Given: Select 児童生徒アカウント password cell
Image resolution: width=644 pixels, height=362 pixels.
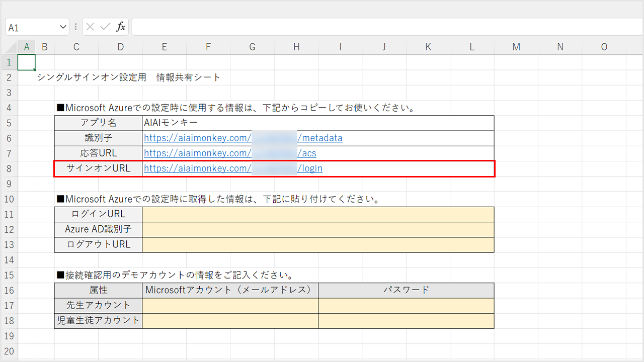Looking at the screenshot, I should point(406,321).
